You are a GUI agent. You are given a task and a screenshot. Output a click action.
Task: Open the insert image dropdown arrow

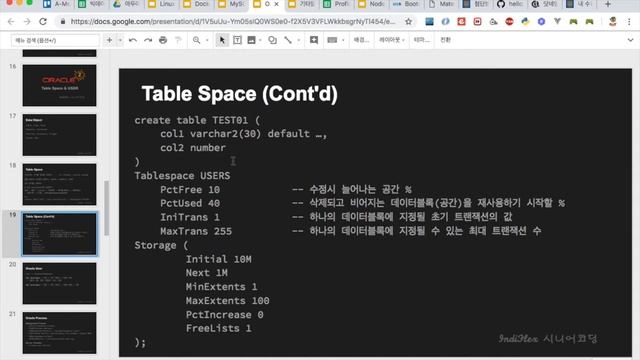click(x=260, y=40)
